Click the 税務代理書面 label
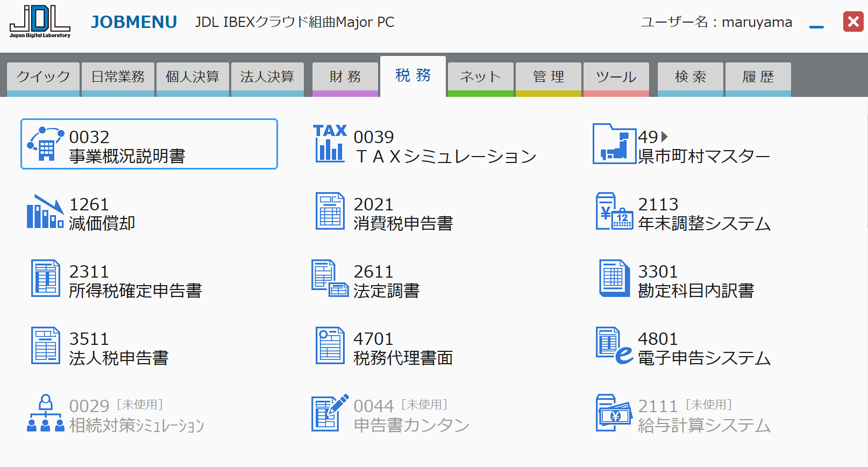This screenshot has height=467, width=868. coord(403,358)
